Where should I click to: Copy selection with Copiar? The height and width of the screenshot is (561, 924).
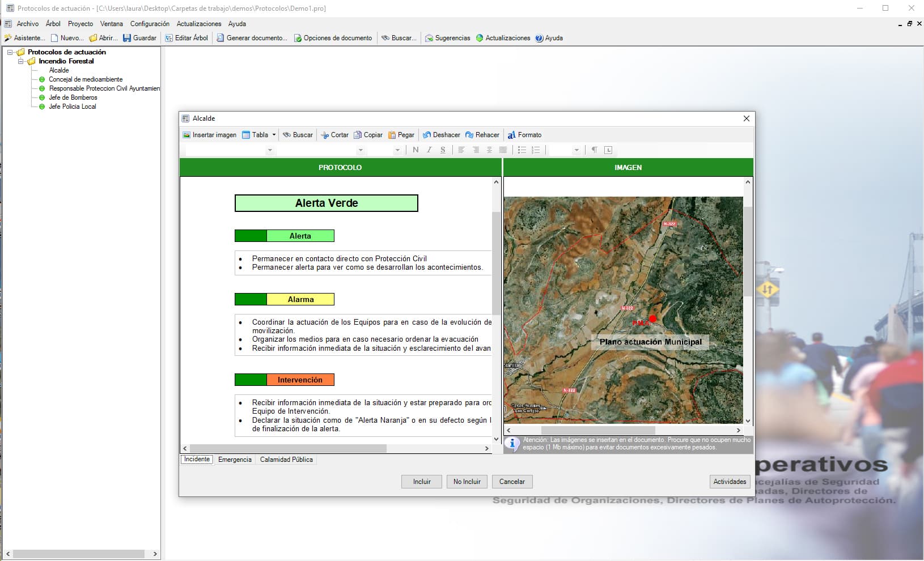point(368,135)
